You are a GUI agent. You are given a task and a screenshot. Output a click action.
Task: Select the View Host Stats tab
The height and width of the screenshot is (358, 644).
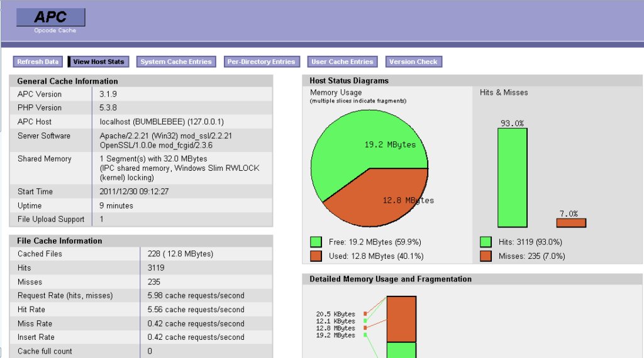(99, 62)
